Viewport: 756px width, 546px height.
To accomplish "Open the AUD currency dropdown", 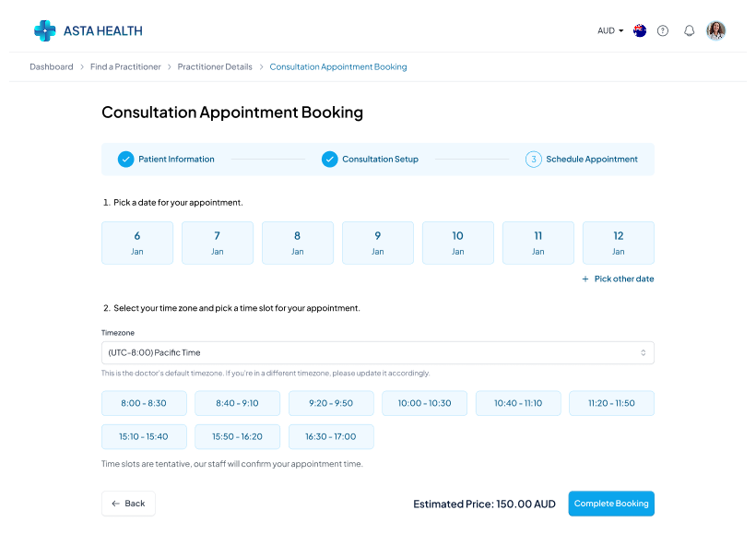I will (610, 30).
